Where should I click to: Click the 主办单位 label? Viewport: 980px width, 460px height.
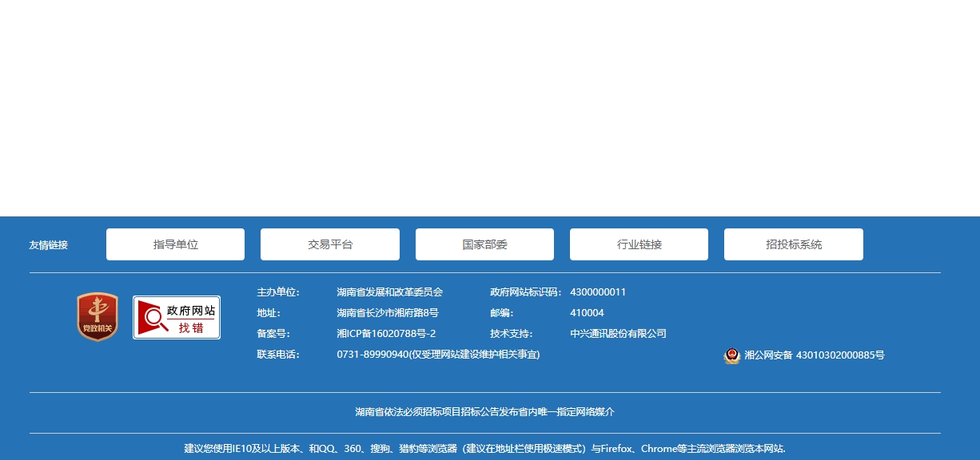click(x=277, y=292)
